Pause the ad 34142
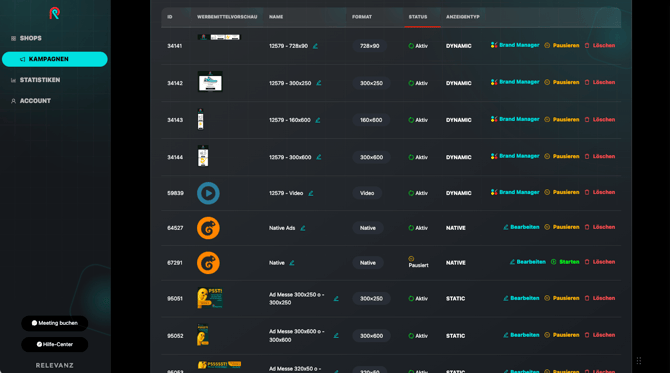The width and height of the screenshot is (670, 373). click(562, 82)
